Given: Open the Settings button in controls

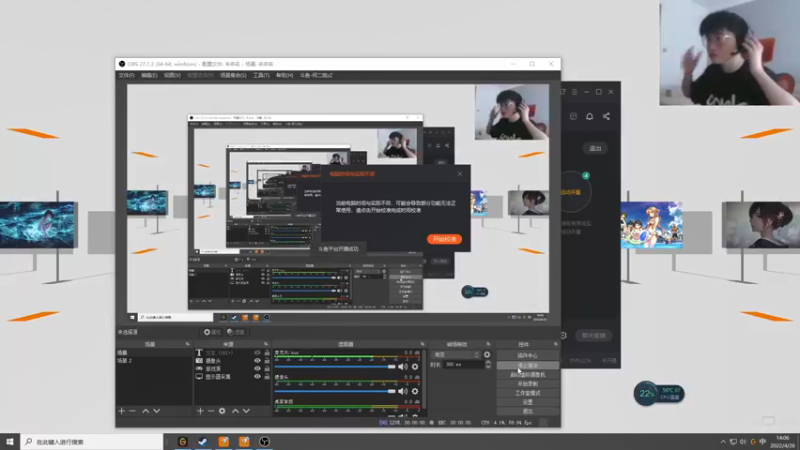Looking at the screenshot, I should pos(528,402).
